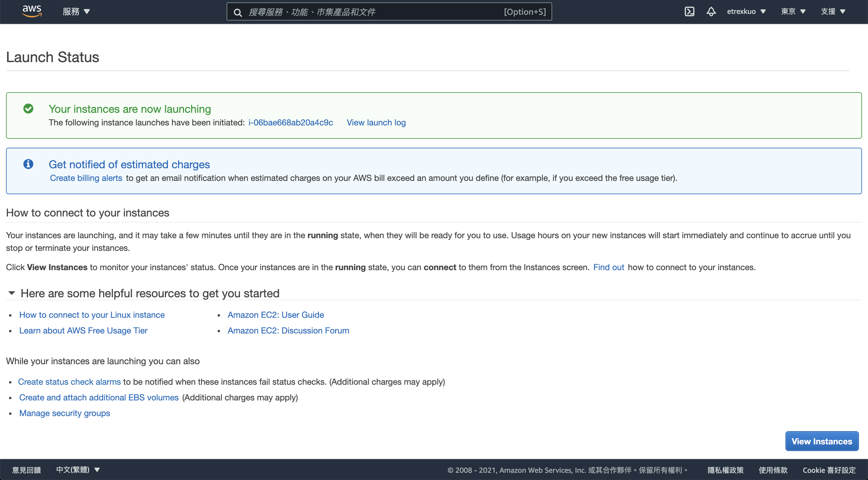
Task: Open the 中文(繁體) language selector
Action: coord(78,469)
